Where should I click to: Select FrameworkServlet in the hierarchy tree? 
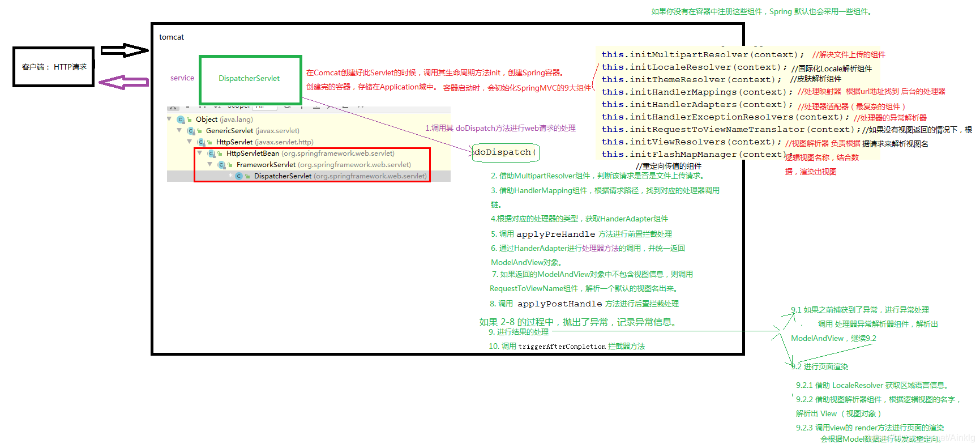323,165
